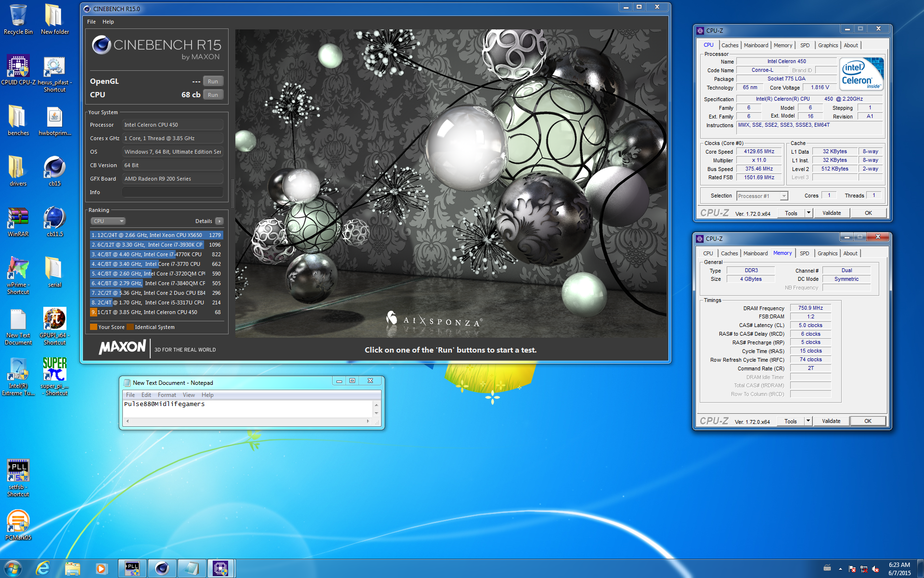Open Notepad Edit menu

pyautogui.click(x=146, y=395)
